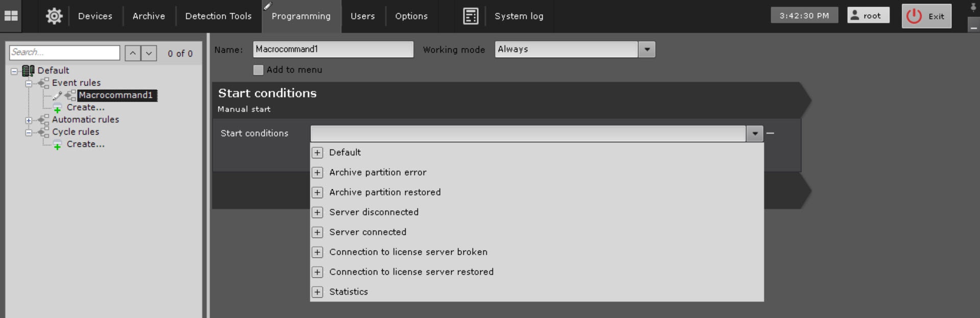Click the Default server icon in tree
Viewport: 980px width, 318px height.
[28, 70]
